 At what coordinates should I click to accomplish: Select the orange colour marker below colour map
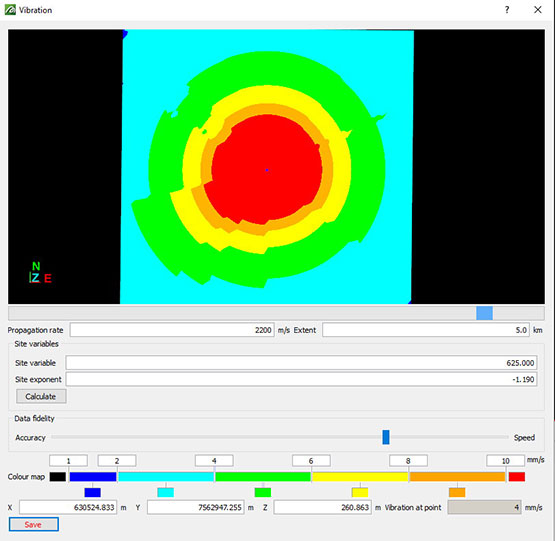(457, 492)
